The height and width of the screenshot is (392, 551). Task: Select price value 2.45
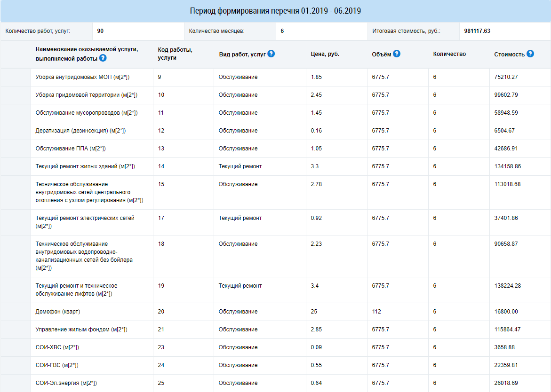(316, 95)
